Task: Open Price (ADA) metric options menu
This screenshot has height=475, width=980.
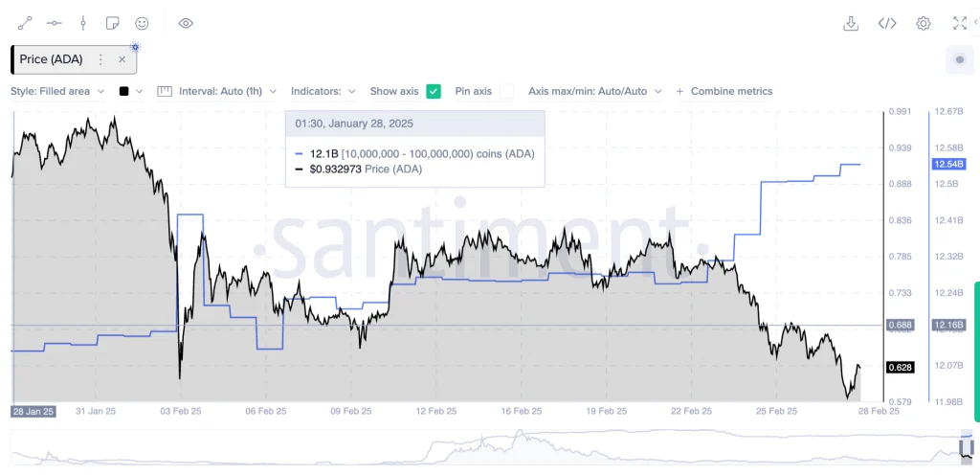Action: (x=100, y=59)
